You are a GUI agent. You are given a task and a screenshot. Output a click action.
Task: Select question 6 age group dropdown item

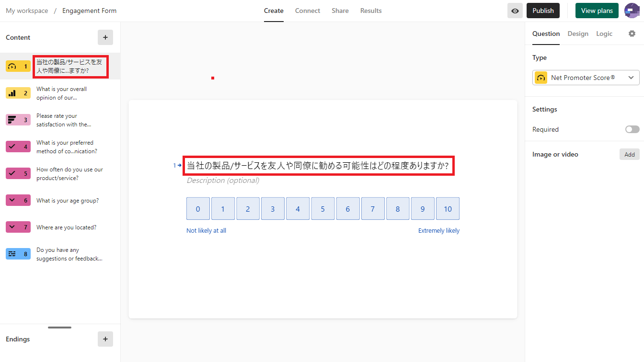(x=67, y=201)
